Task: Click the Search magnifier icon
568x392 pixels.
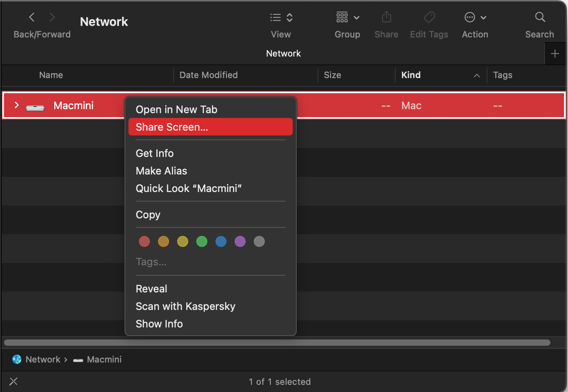Action: click(540, 17)
